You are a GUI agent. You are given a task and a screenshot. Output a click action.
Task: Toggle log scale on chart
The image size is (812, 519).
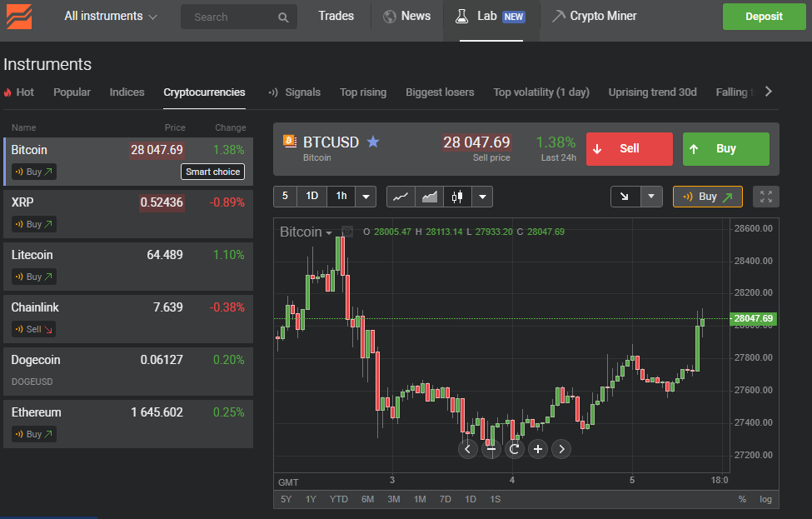(x=765, y=499)
